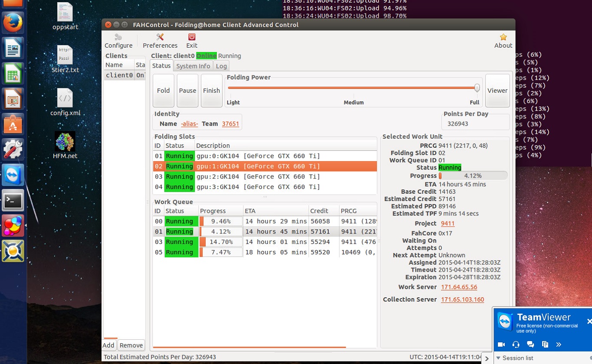Click the yellow orb launcher icon at the bottom

[13, 251]
